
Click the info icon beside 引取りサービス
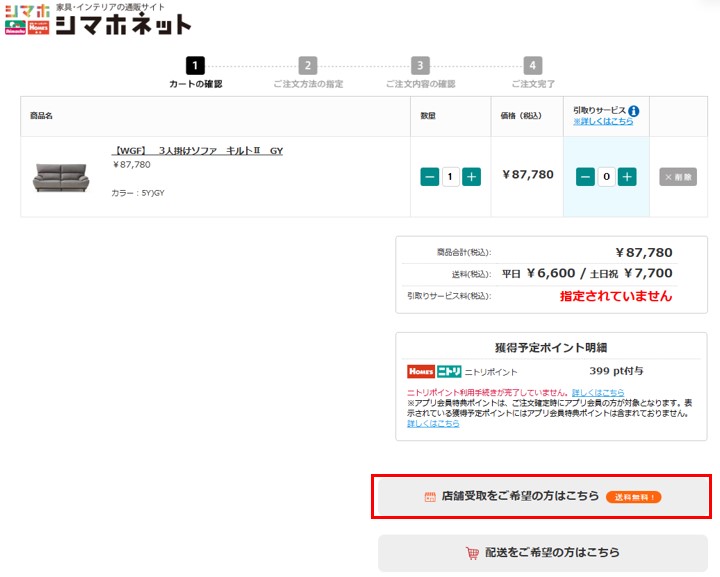[x=633, y=111]
